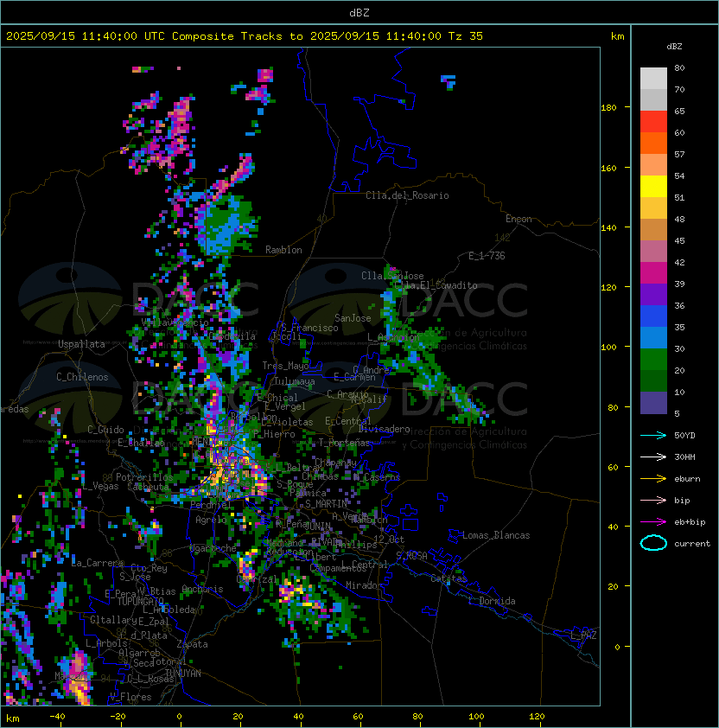Click the 'S_MARTIN' map label
This screenshot has width=719, height=728.
coord(326,504)
